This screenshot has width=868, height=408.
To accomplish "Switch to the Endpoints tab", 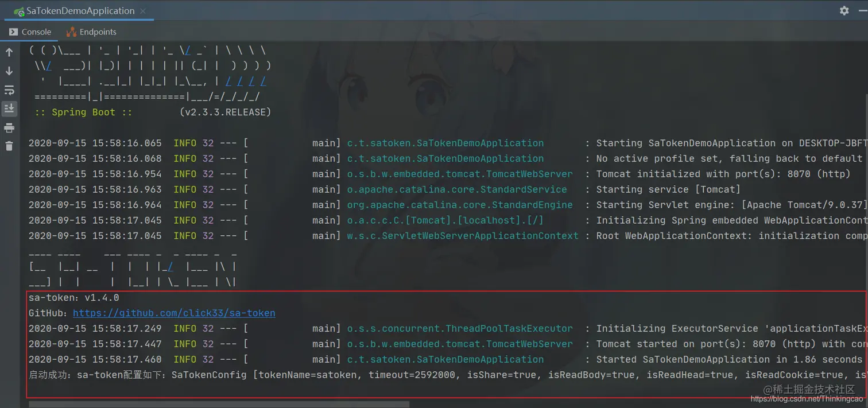I will tap(91, 32).
